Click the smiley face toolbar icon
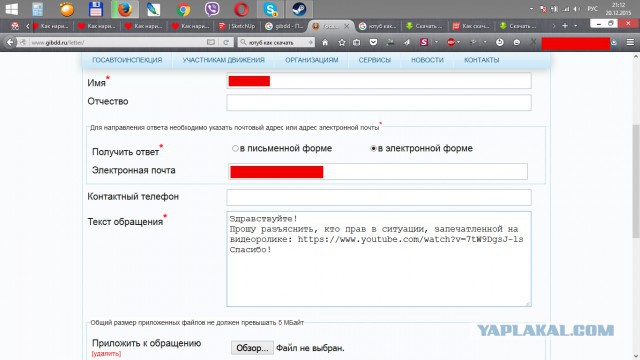Image resolution: width=640 pixels, height=360 pixels. tap(517, 42)
